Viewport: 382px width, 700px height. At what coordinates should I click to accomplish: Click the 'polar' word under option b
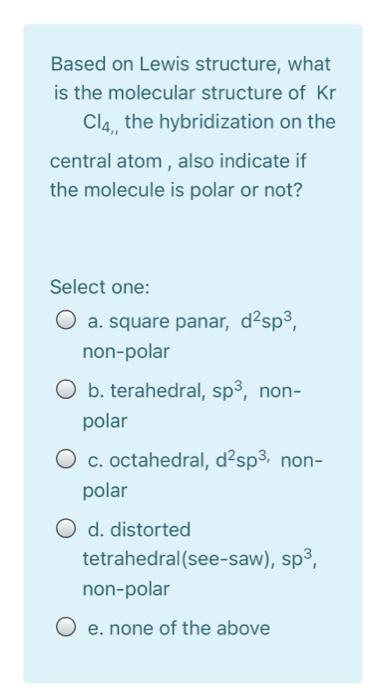click(105, 421)
